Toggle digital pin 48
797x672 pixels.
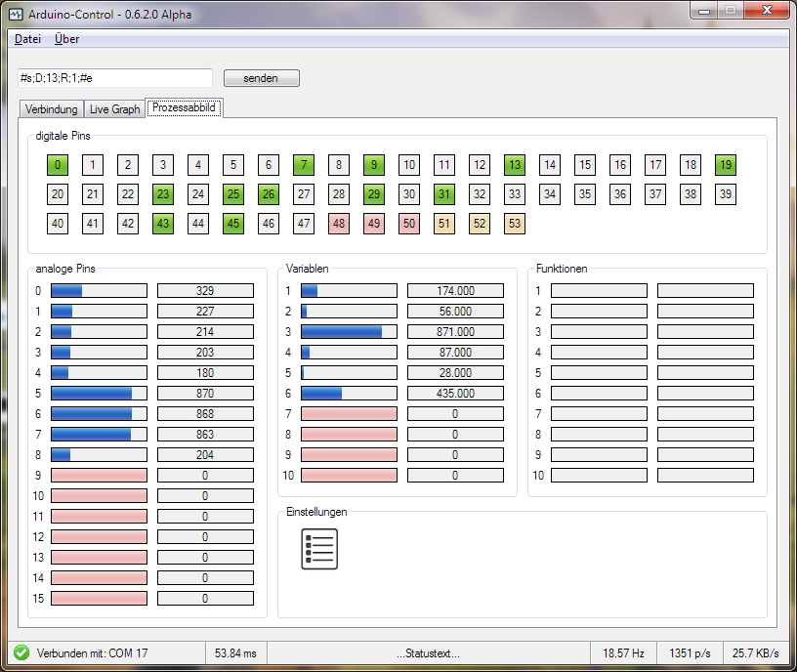click(339, 224)
